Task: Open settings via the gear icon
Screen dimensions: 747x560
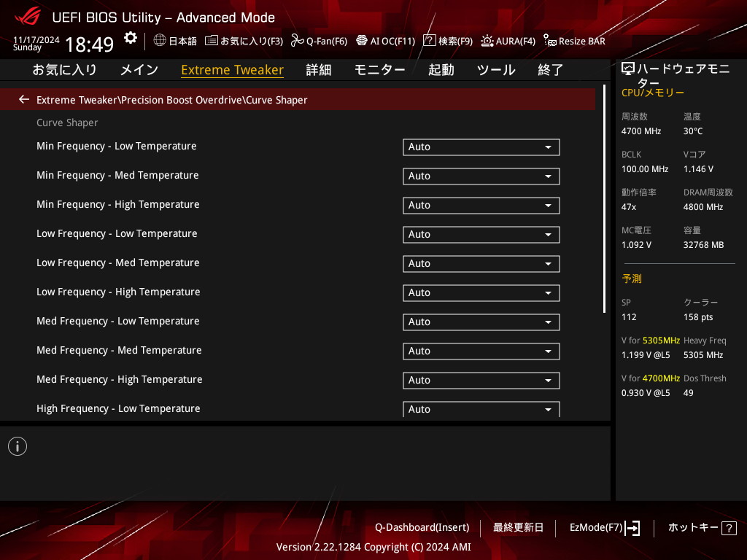Action: 131,38
